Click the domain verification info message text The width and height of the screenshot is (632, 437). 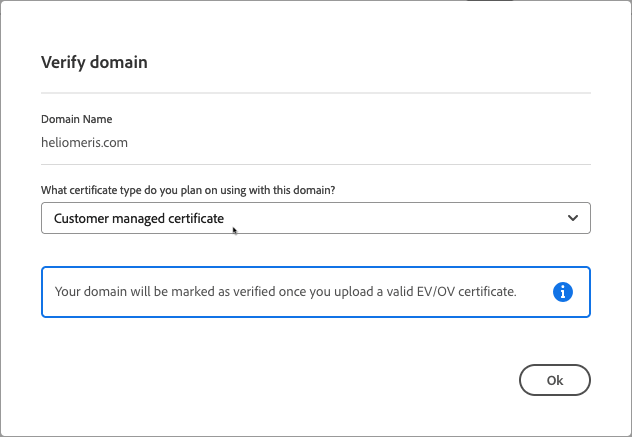pos(285,292)
